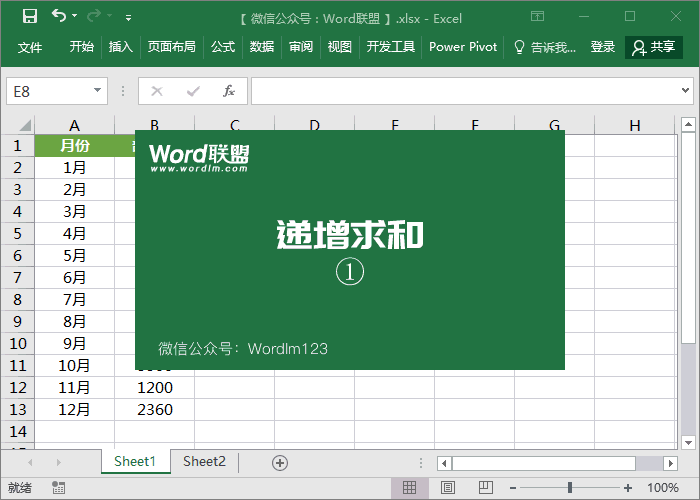This screenshot has height=500, width=700.
Task: Click the Save icon in quick access toolbar
Action: coord(30,17)
